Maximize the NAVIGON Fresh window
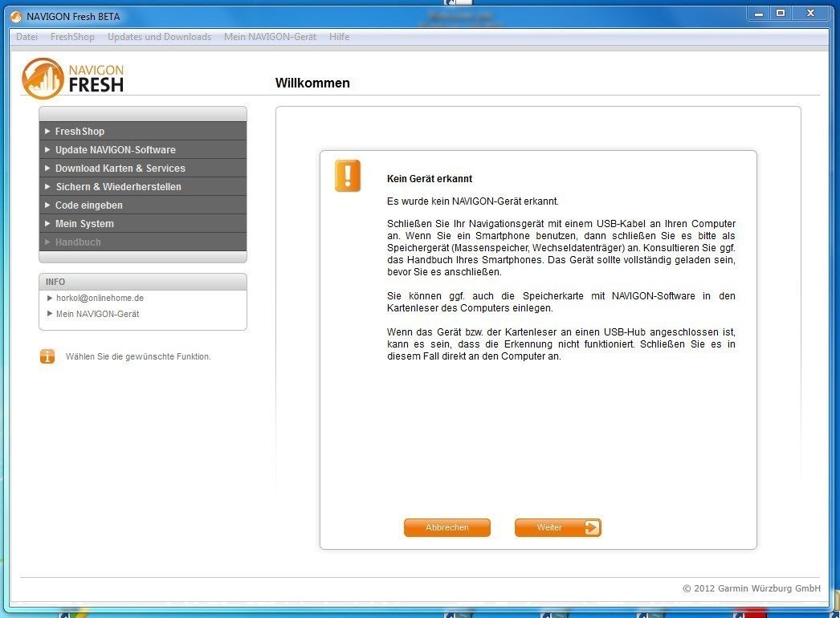Viewport: 840px width, 618px height. (x=781, y=13)
